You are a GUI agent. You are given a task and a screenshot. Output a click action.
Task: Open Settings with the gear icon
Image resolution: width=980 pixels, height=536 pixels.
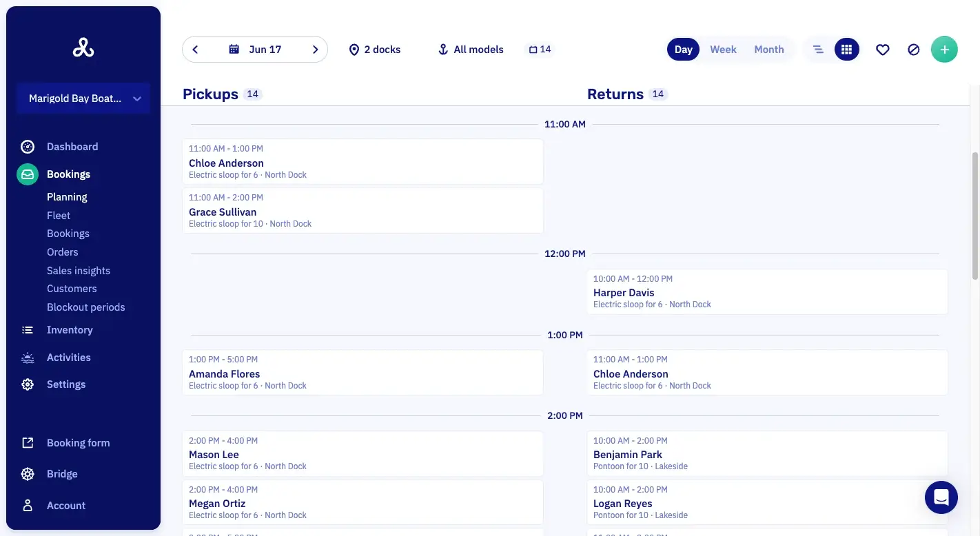point(28,384)
